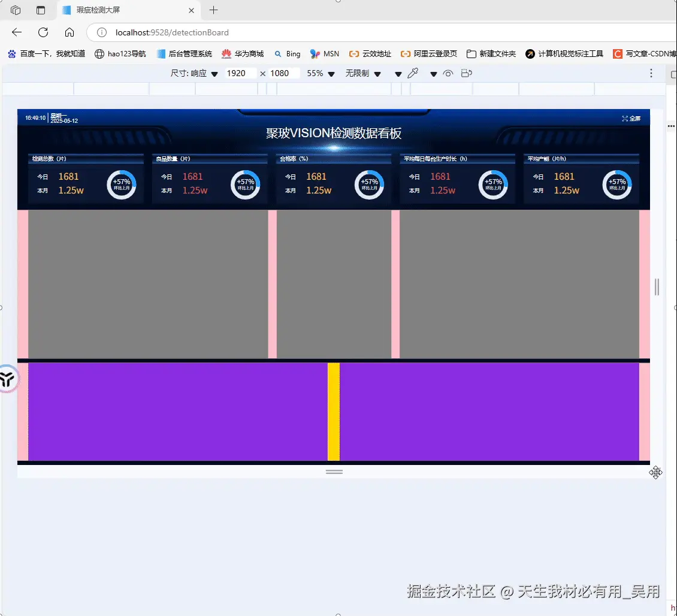The height and width of the screenshot is (616, 677).
Task: Open the 新建文件夹 favorites folder
Action: (x=491, y=53)
